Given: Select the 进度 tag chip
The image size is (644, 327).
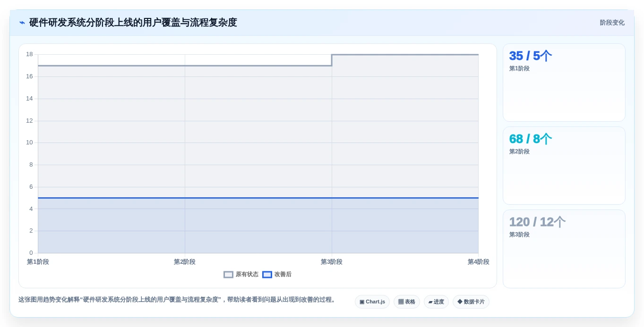Looking at the screenshot, I should click(436, 302).
